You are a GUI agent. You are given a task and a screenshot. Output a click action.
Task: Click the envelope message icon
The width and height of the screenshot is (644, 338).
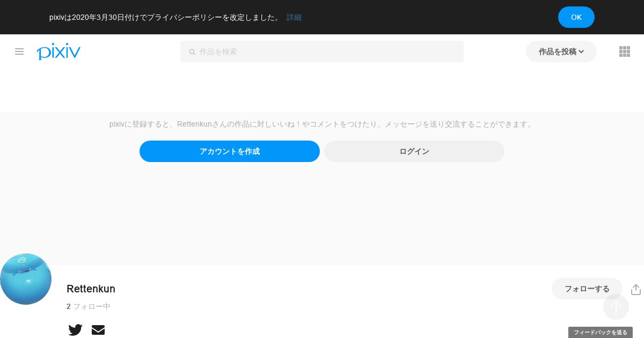pos(98,330)
